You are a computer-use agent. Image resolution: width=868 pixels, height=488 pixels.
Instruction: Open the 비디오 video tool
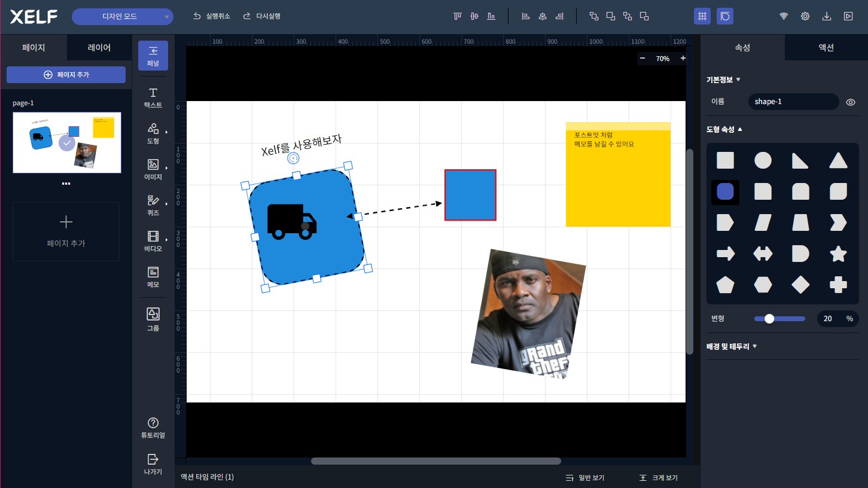click(153, 241)
